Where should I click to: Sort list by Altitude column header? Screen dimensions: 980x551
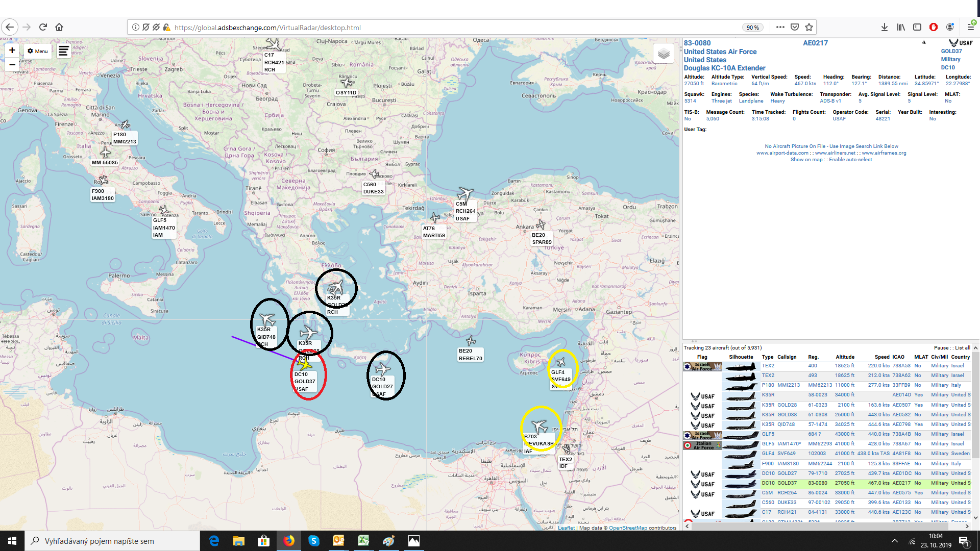pos(845,357)
